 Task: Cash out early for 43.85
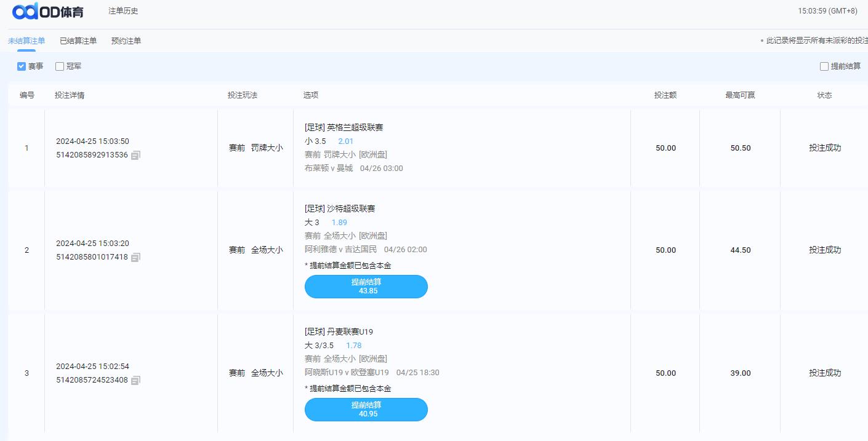(x=366, y=287)
